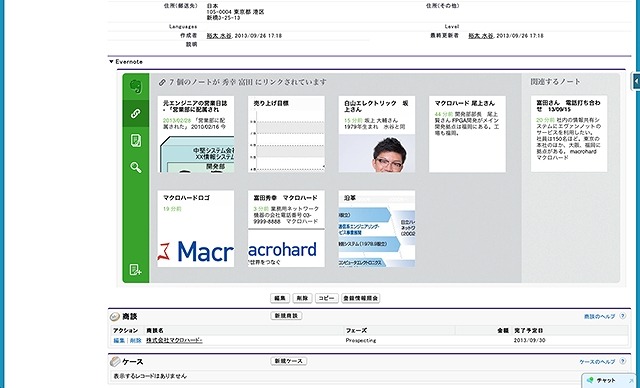
Task: Open the 最終更新者 user name link
Action: point(481,36)
